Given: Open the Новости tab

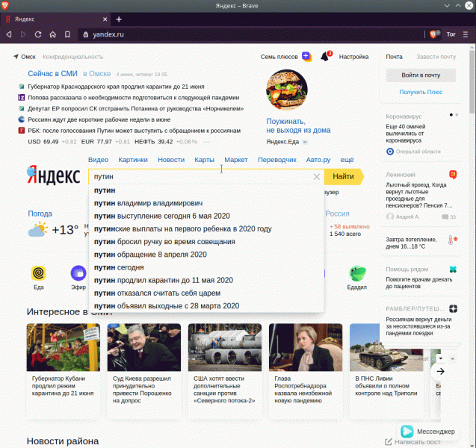Looking at the screenshot, I should pyautogui.click(x=171, y=160).
